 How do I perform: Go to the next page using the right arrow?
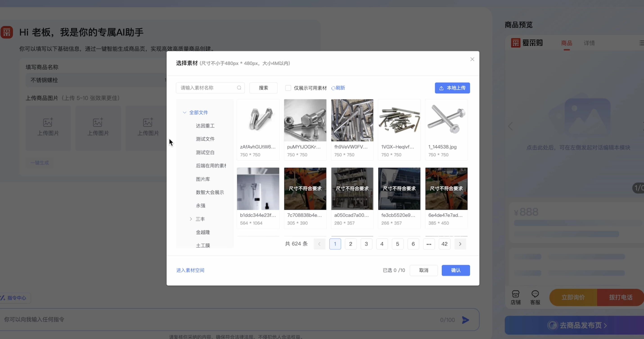(460, 244)
